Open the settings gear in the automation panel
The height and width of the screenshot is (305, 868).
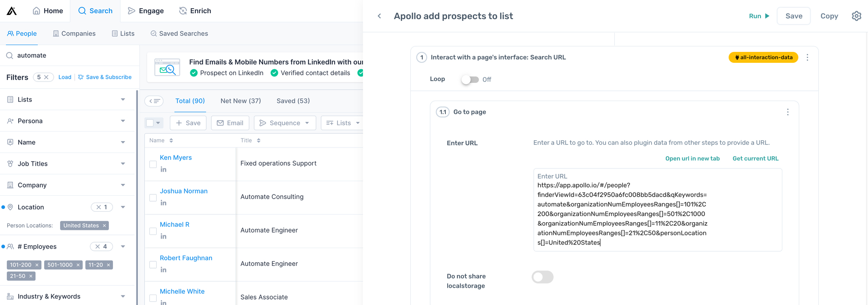click(x=856, y=16)
